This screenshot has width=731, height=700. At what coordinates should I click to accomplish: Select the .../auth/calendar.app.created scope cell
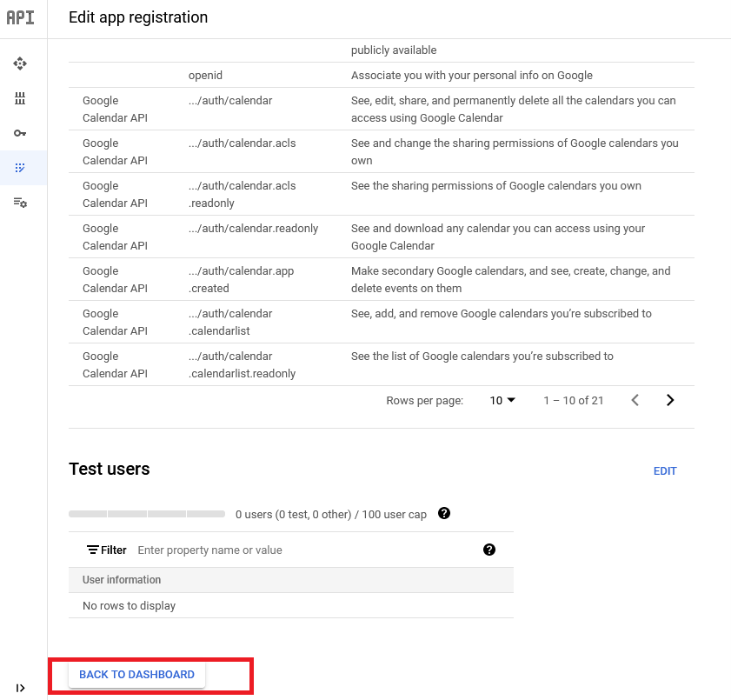pyautogui.click(x=241, y=279)
